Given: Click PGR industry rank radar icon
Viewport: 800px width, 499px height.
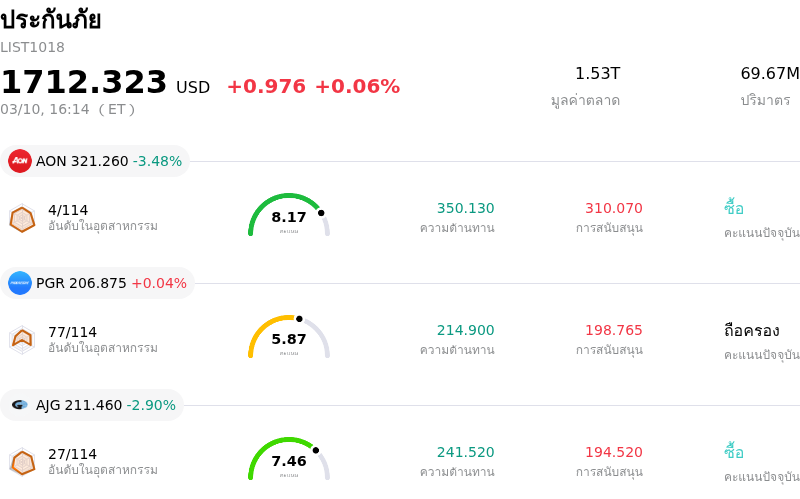Looking at the screenshot, I should [22, 340].
